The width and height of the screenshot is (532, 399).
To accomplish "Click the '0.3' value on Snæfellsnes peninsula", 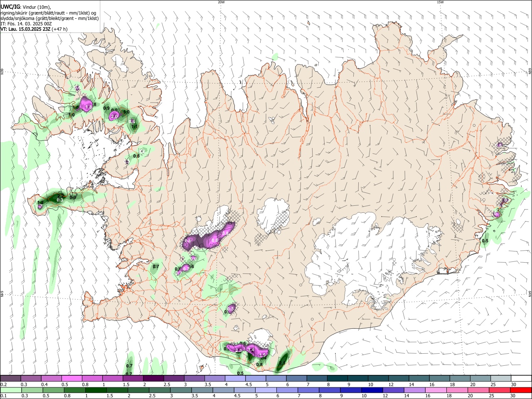I will click(59, 200).
